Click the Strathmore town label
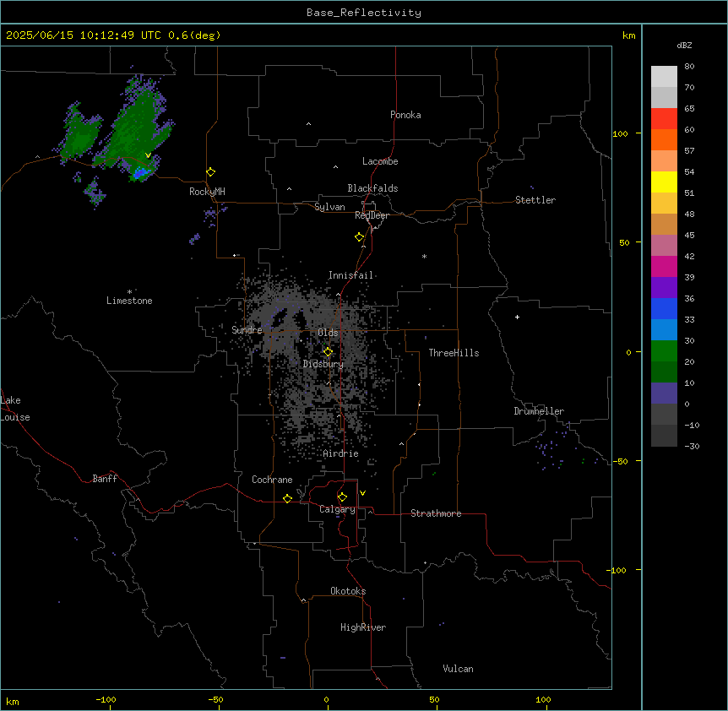This screenshot has width=728, height=711. point(436,513)
